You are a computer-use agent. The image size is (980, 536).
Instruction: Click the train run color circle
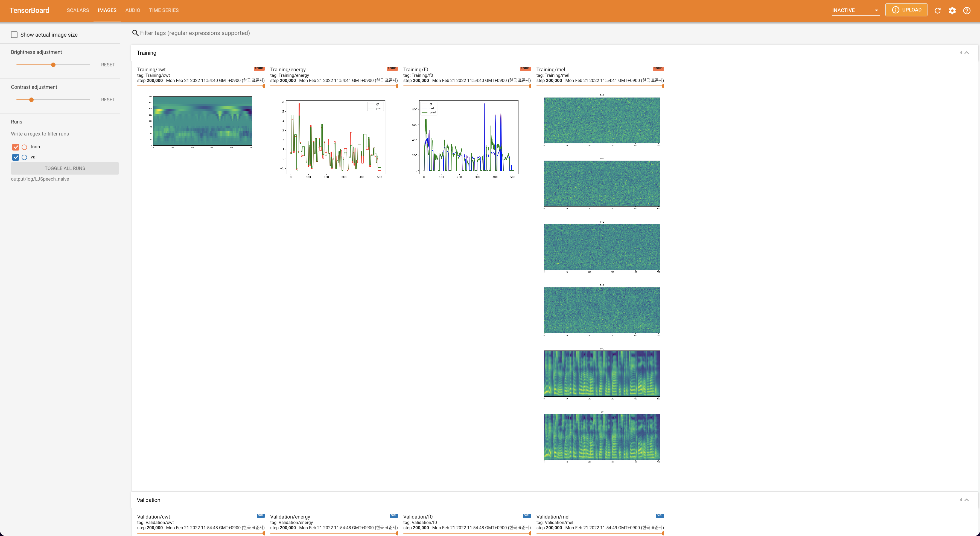point(24,147)
